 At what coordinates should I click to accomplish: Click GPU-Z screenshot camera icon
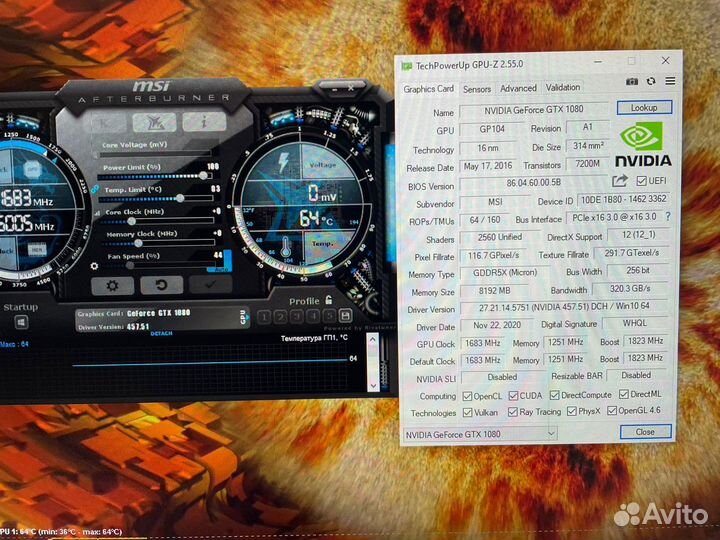(x=632, y=81)
